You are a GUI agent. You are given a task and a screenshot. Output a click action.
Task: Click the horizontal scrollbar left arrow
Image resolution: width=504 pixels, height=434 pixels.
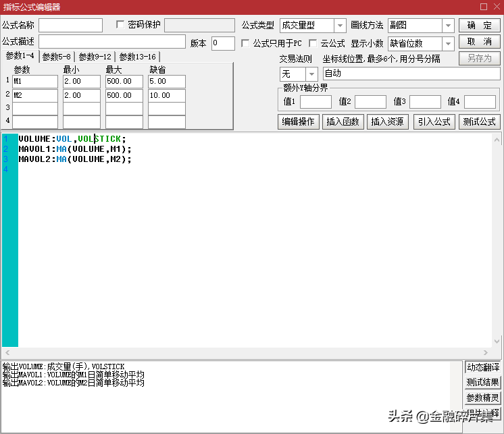[7, 352]
